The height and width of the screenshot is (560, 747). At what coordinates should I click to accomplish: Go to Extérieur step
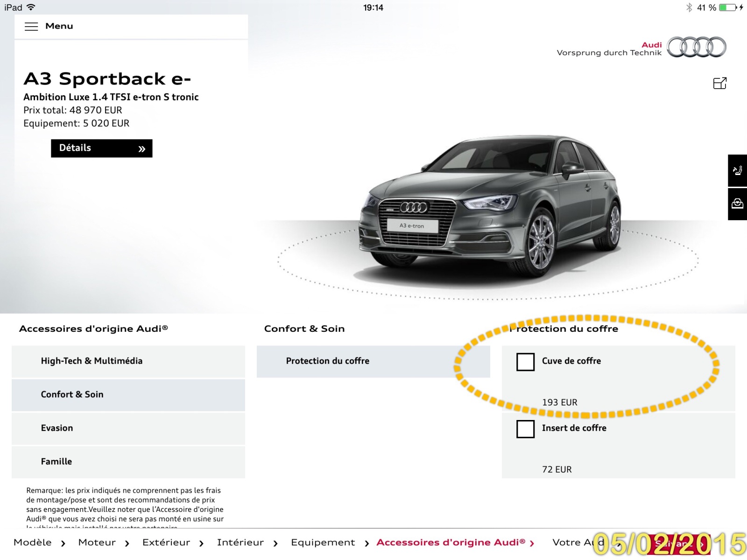click(166, 542)
